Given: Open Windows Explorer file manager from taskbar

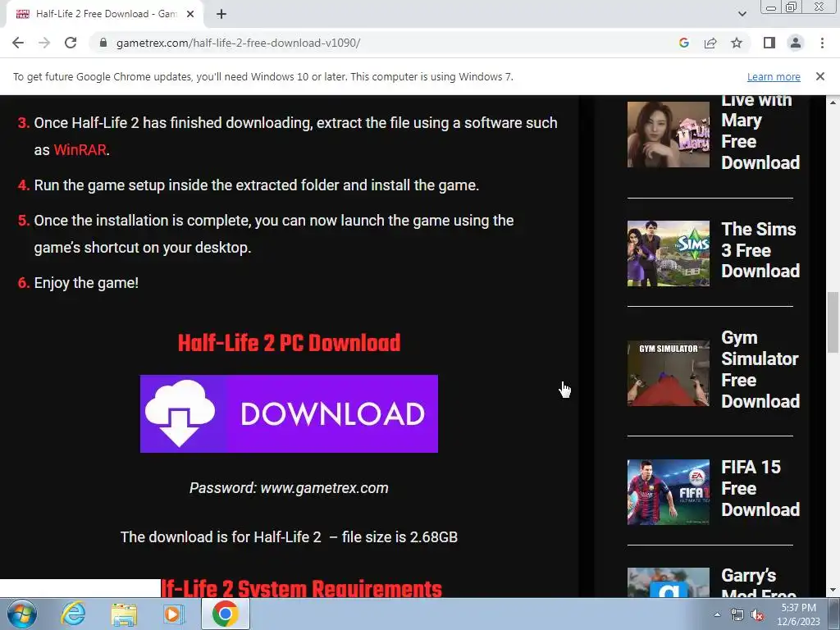Looking at the screenshot, I should point(125,614).
